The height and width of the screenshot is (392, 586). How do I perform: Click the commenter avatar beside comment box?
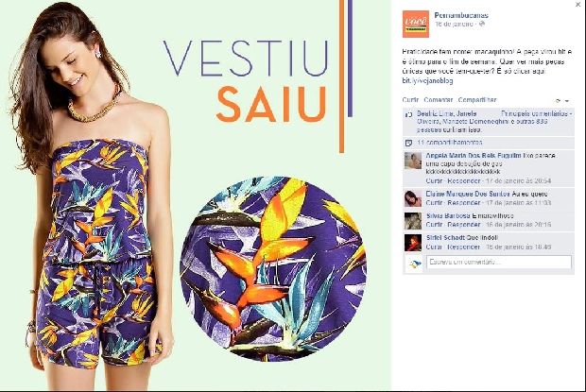[414, 264]
